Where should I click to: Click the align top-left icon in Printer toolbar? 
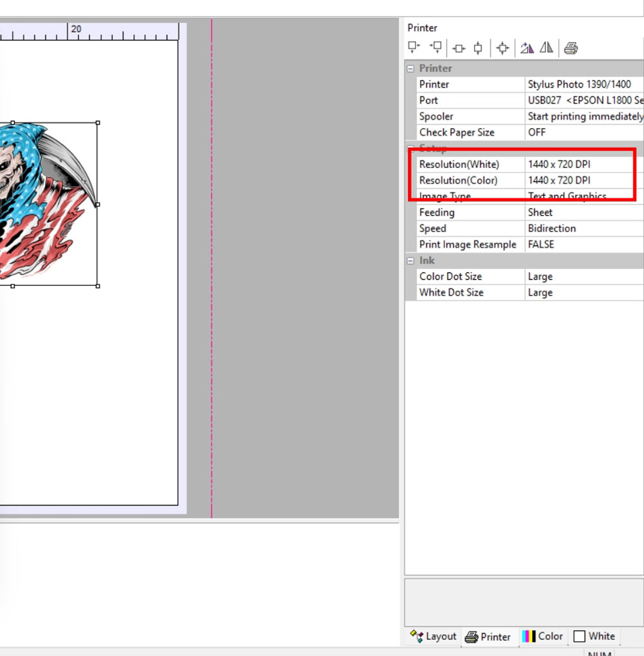(x=414, y=48)
